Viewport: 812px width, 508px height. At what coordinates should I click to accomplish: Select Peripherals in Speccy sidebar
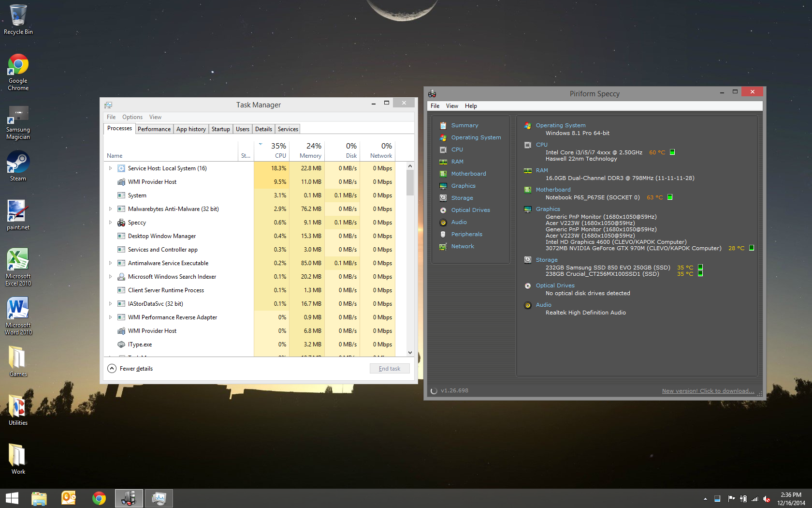(x=466, y=234)
